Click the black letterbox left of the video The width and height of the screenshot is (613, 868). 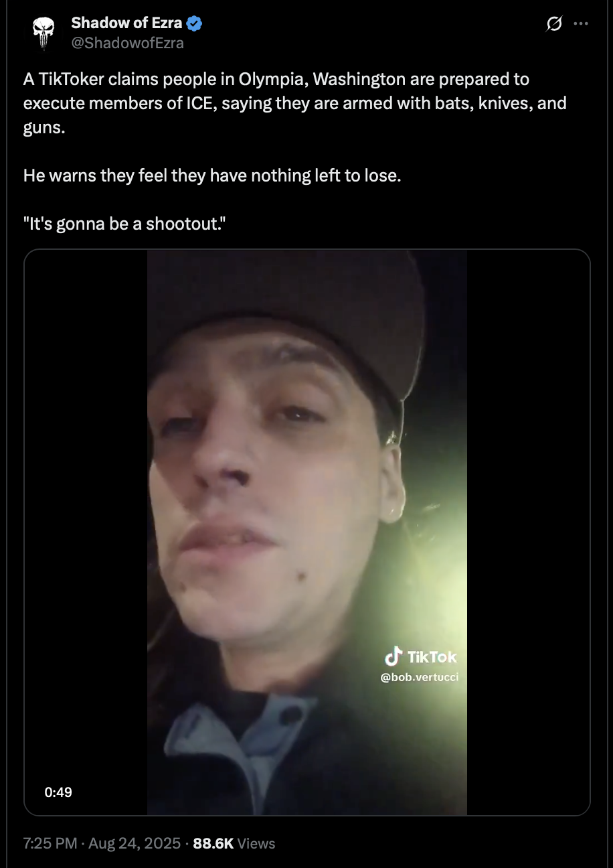86,532
